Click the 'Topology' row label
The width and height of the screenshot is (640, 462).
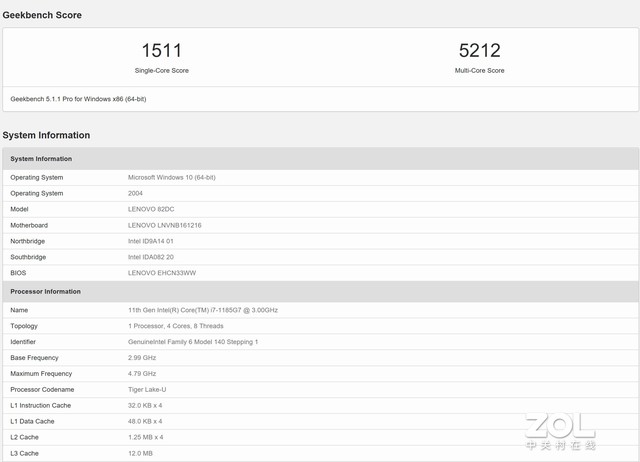click(24, 326)
